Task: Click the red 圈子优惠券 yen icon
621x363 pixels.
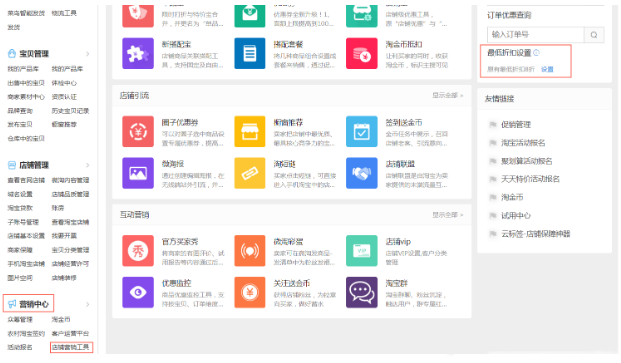Action: [138, 131]
